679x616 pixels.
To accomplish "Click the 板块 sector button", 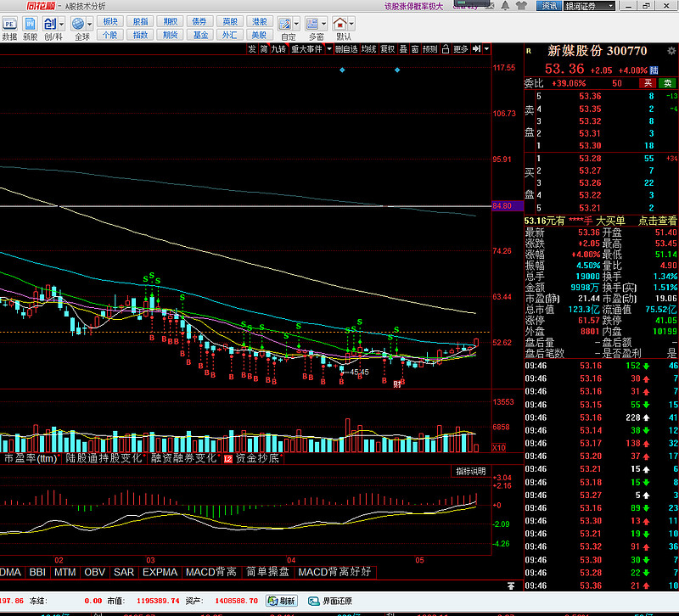I will click(x=110, y=21).
